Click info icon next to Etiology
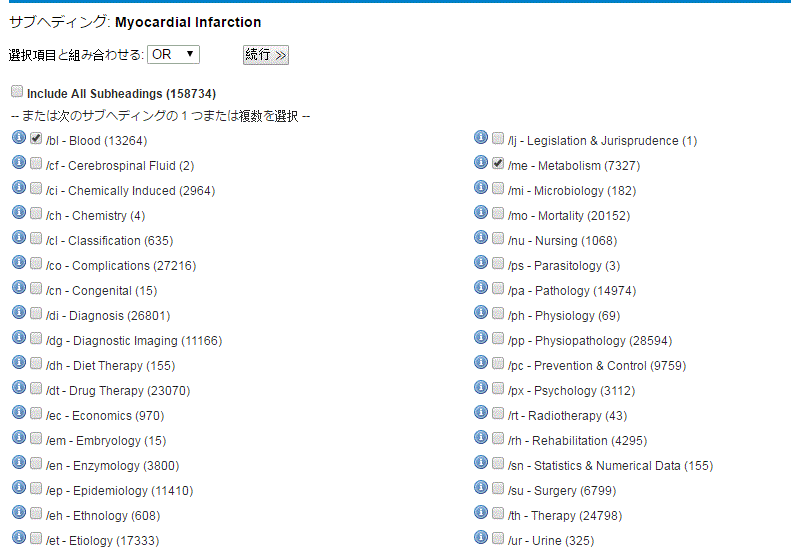Viewport: 791px width, 555px height. point(19,537)
